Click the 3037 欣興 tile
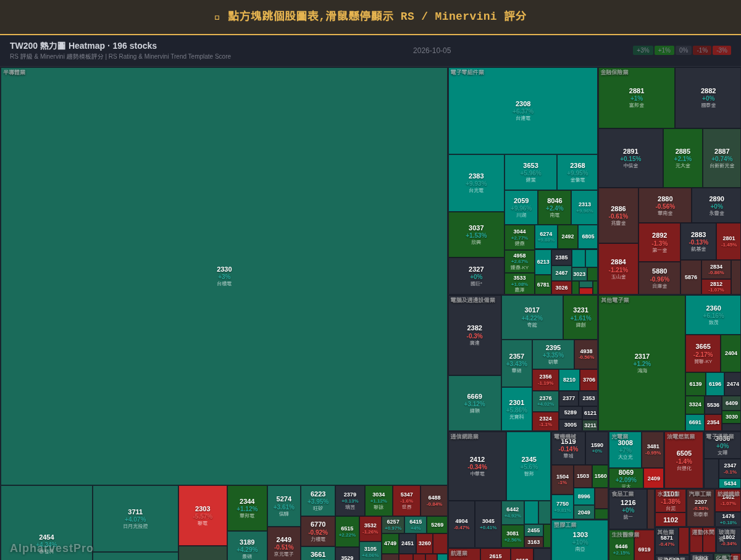741x560 pixels. click(476, 235)
